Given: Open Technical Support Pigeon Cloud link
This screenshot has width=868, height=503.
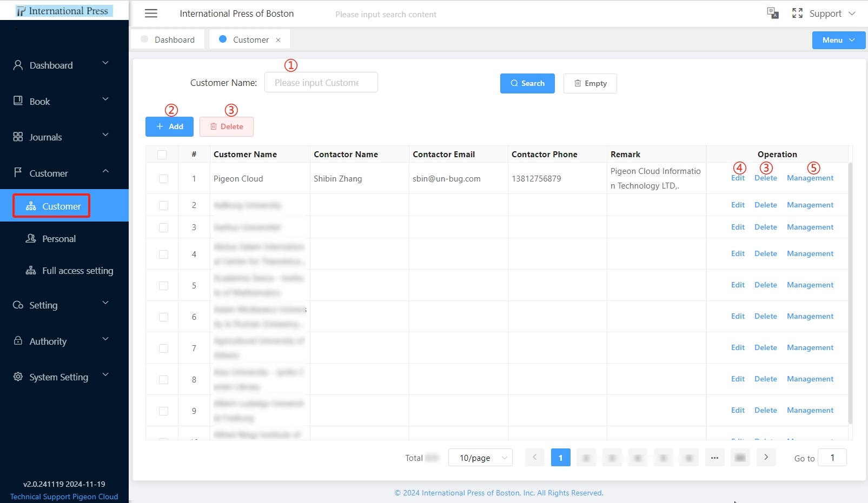Looking at the screenshot, I should coord(64,497).
